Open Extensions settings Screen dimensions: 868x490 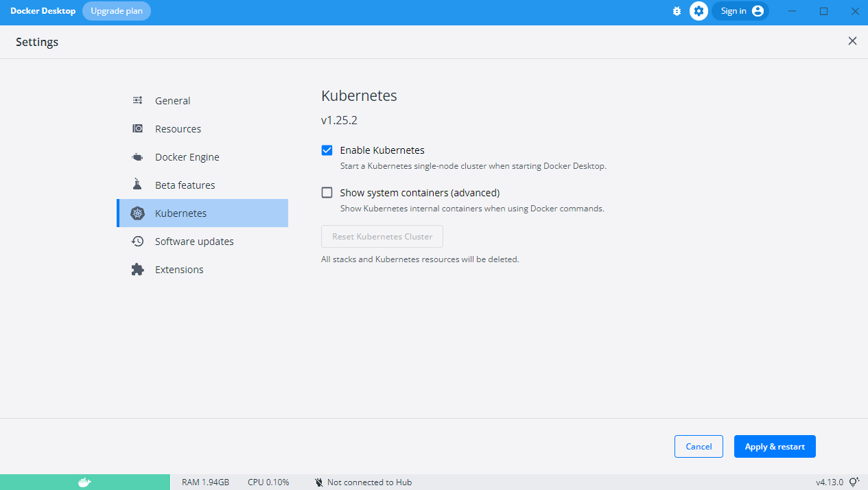pos(202,270)
